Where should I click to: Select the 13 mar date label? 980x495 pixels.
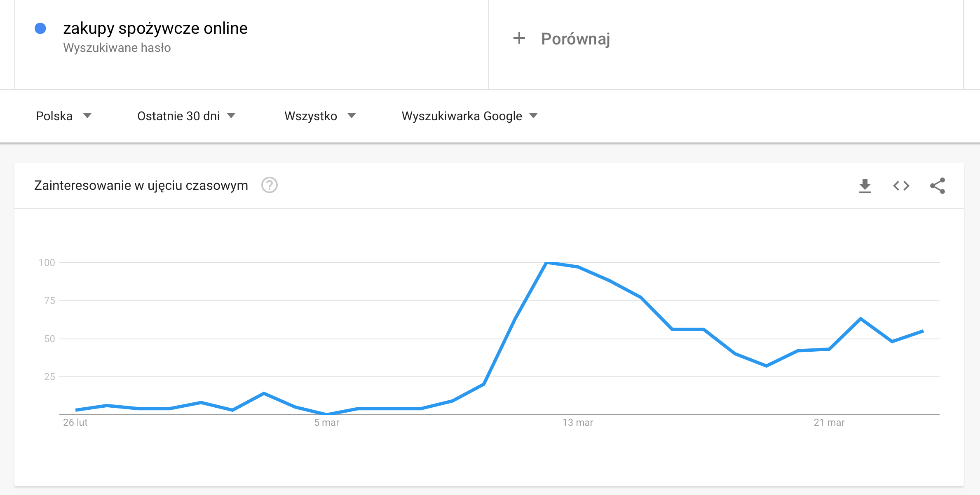click(578, 423)
